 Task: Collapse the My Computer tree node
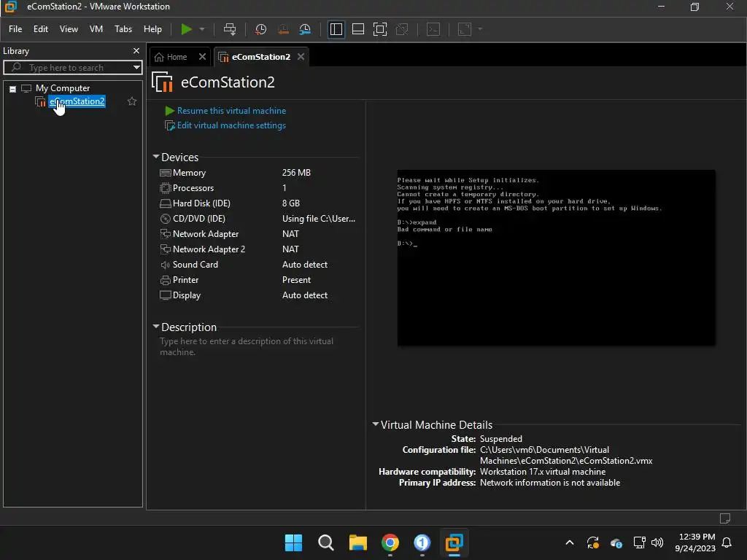(x=13, y=88)
